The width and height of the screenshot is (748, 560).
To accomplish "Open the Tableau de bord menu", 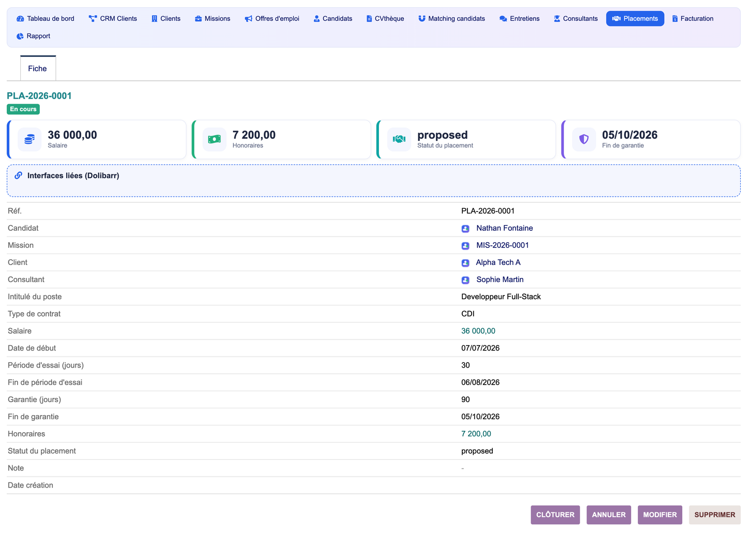I will tap(46, 19).
